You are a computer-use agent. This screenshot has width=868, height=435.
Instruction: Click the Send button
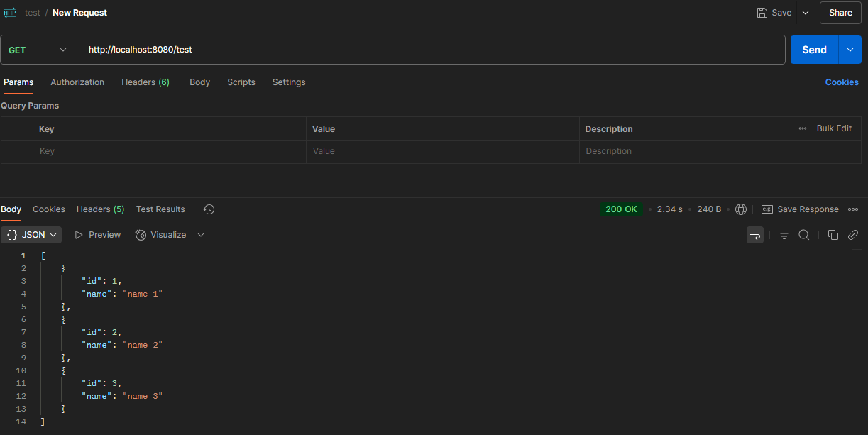pos(815,50)
